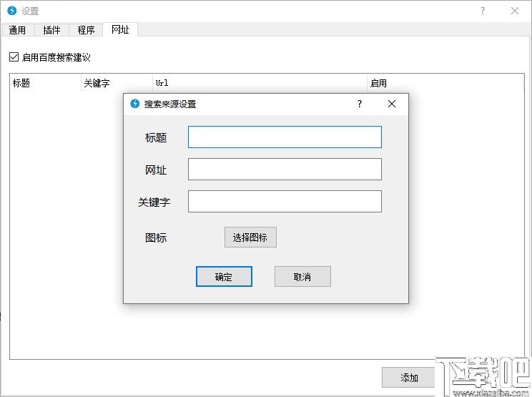Viewport: 532px width, 397px height.
Task: Click the 启用 column header
Action: coord(445,83)
